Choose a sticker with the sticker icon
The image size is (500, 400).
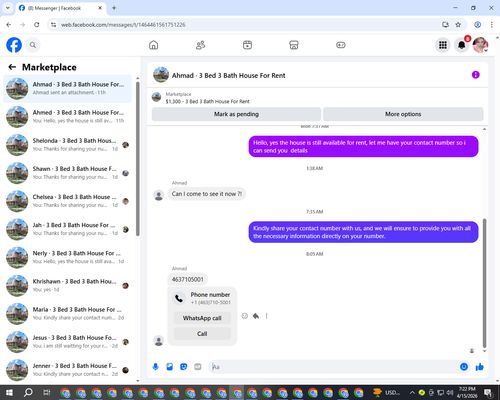tap(184, 367)
